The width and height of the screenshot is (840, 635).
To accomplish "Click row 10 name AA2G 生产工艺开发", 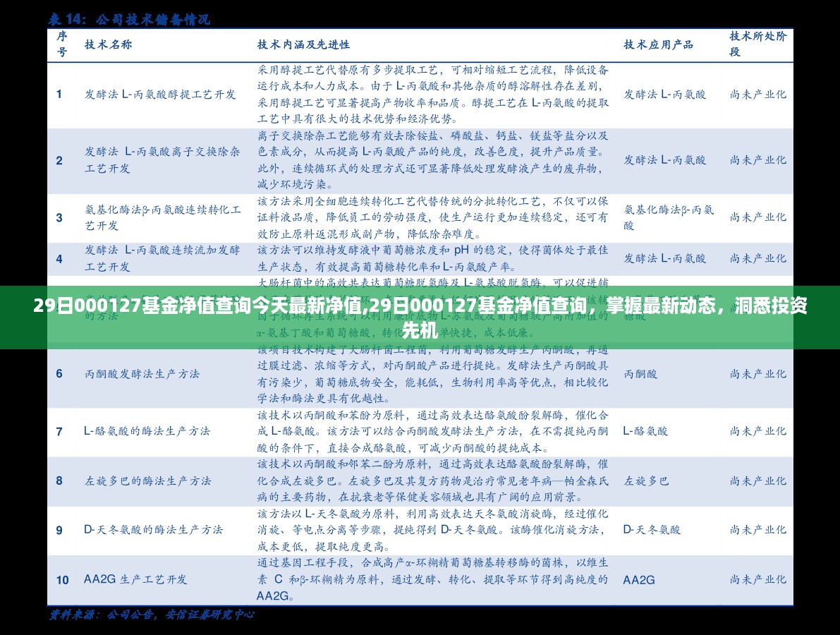I will (x=135, y=579).
